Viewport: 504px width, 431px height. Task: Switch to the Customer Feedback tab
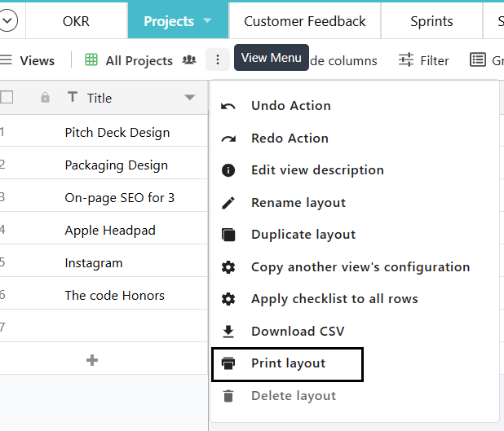pos(305,21)
